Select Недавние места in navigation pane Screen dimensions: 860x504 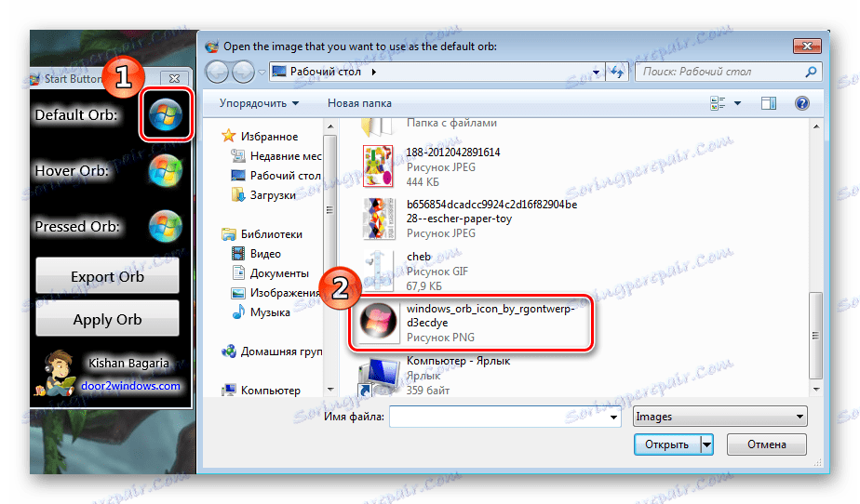pos(285,156)
